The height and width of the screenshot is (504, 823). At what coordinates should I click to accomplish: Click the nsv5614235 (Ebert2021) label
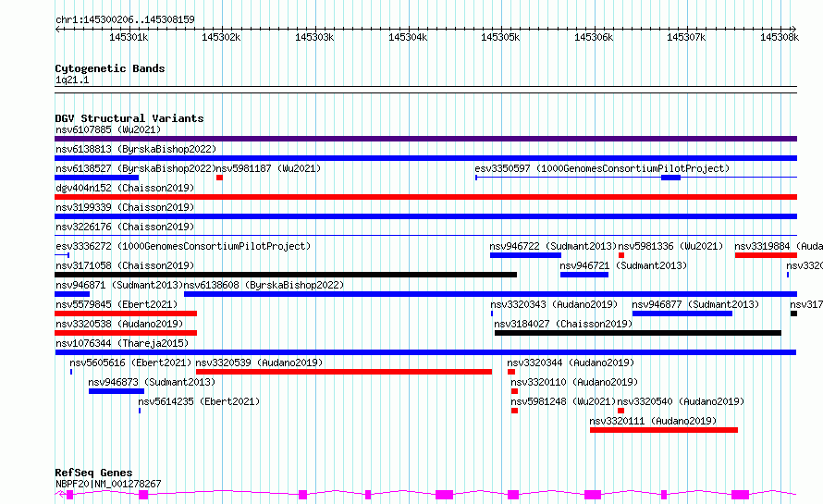click(199, 401)
